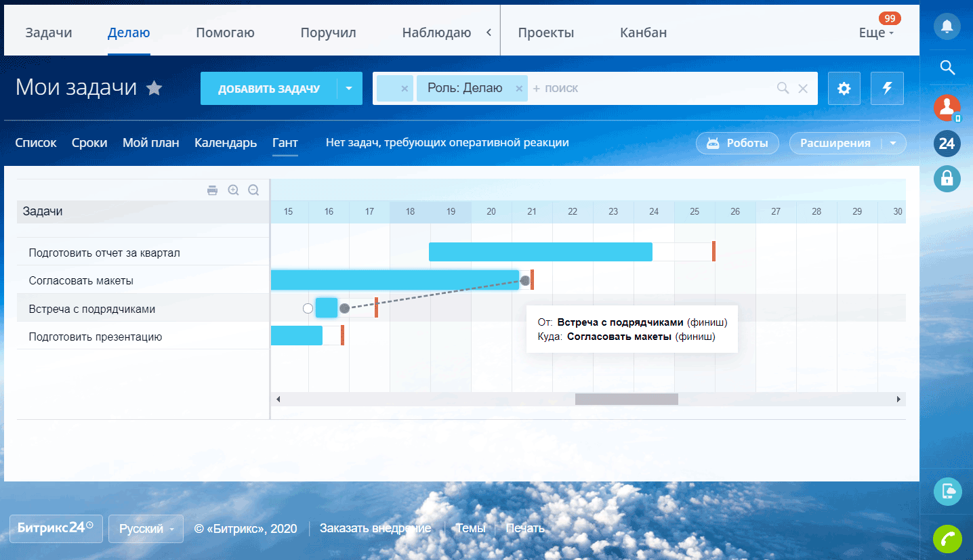Clear the search filter field
The height and width of the screenshot is (560, 973).
[x=803, y=89]
